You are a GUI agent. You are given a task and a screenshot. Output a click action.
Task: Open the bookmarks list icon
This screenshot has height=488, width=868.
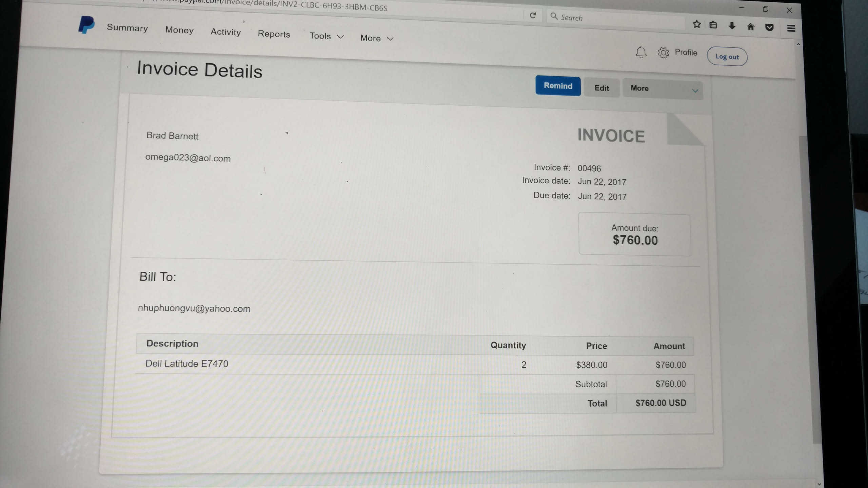pos(713,25)
